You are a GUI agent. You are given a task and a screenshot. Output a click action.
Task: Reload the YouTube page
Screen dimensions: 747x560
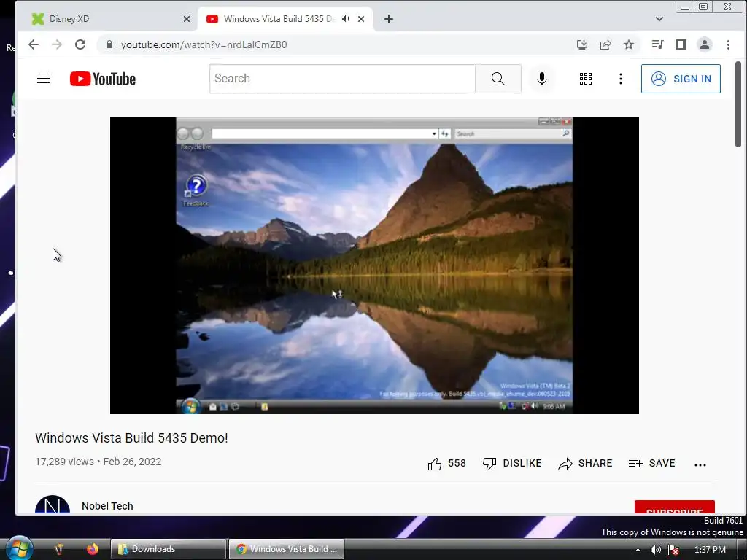pos(80,44)
